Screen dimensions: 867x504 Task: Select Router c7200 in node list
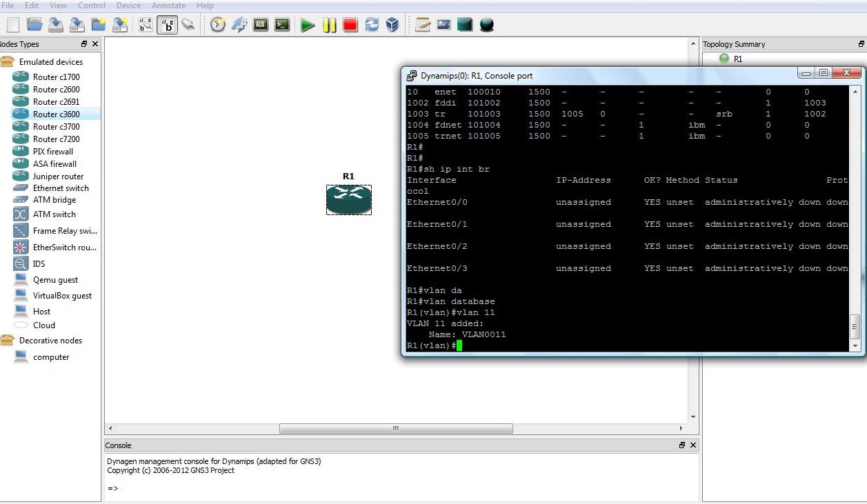coord(56,139)
